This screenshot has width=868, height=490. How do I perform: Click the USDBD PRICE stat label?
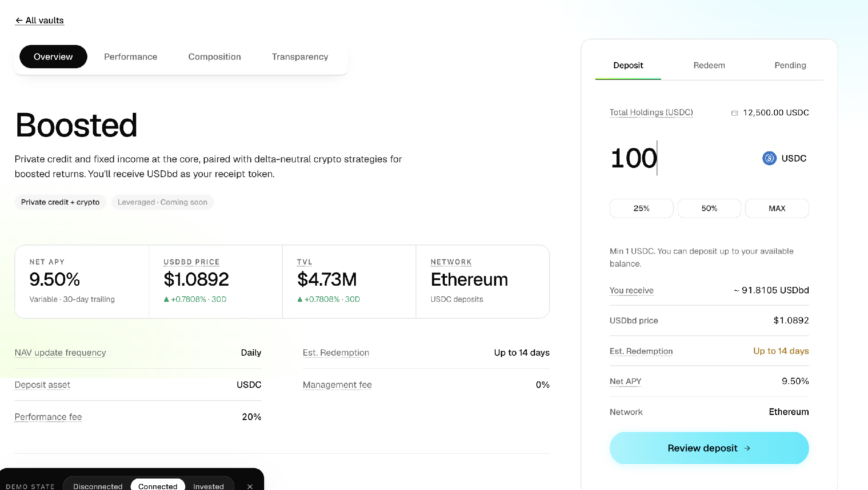pos(191,262)
